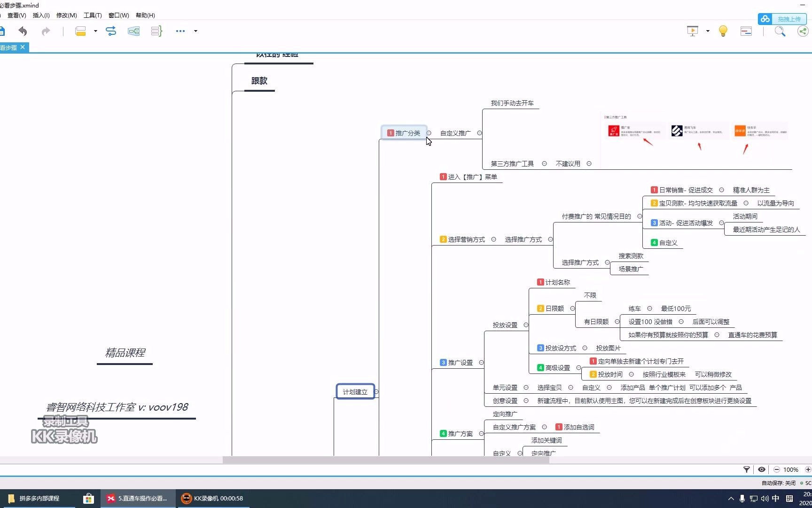Click the zoom in plus button
The image size is (812, 508).
[x=808, y=469]
